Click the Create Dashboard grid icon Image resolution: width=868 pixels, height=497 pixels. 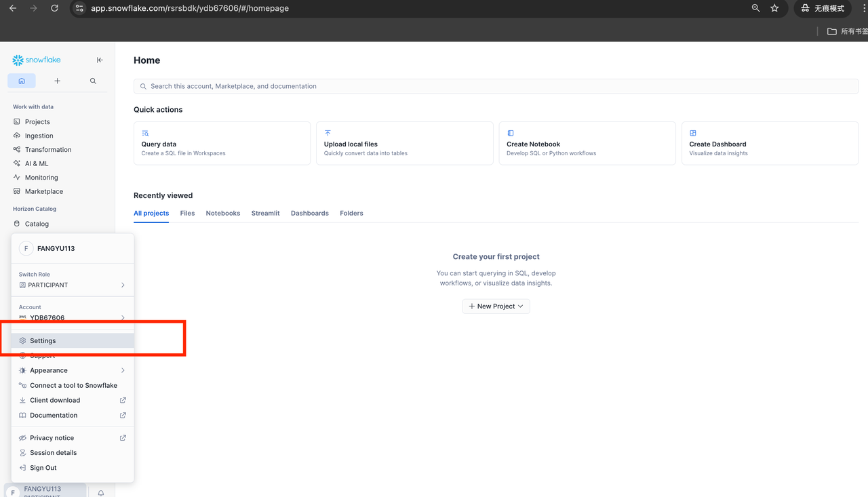[x=693, y=133]
